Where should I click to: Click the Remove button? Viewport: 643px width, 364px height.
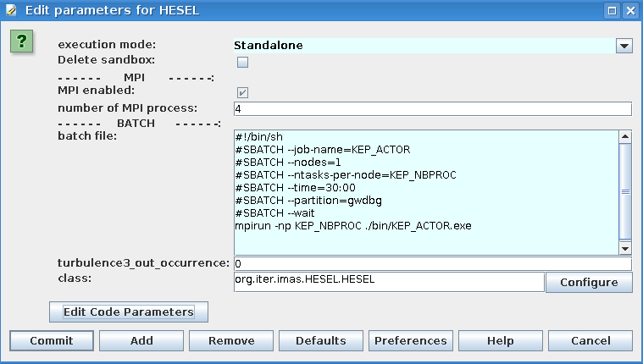tap(231, 340)
